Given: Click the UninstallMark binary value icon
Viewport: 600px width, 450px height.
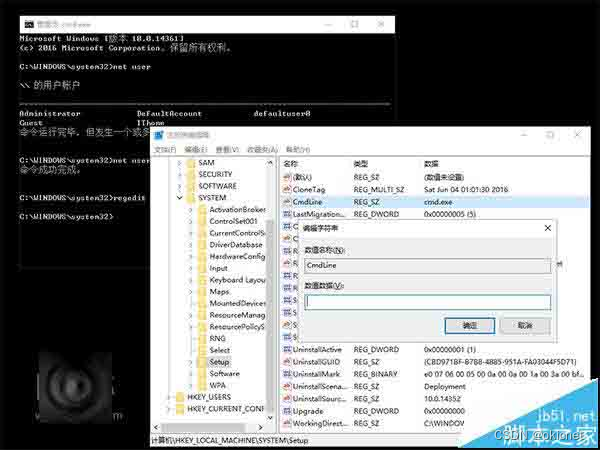Looking at the screenshot, I should tap(287, 374).
